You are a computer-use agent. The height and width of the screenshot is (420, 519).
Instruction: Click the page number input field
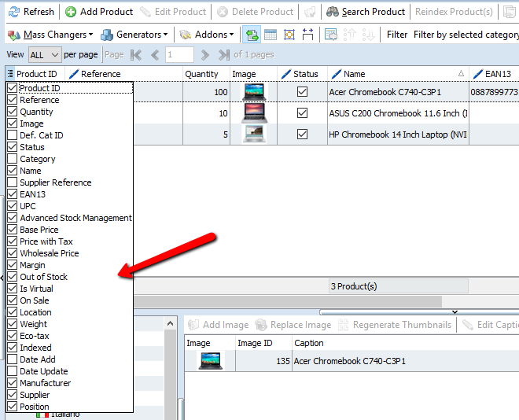pos(179,55)
